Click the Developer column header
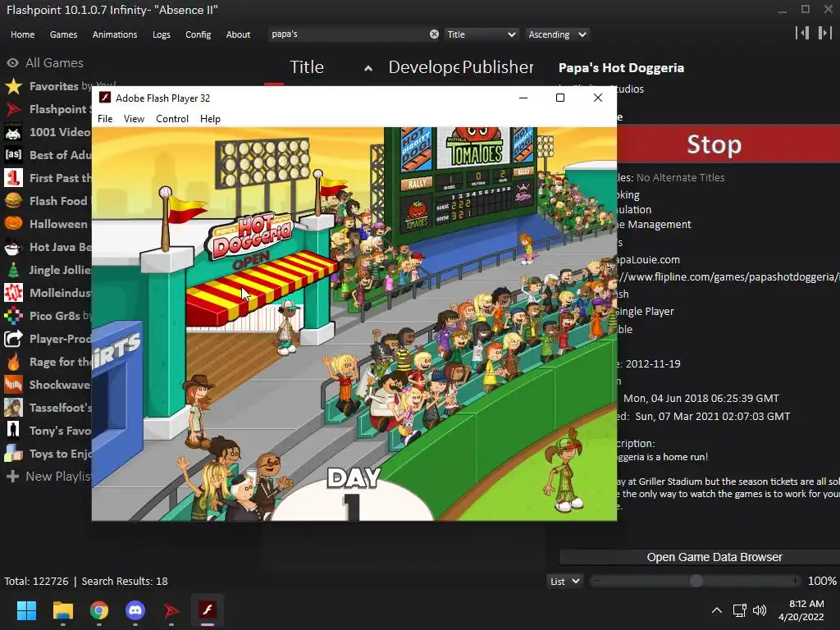The image size is (840, 630). click(x=424, y=67)
